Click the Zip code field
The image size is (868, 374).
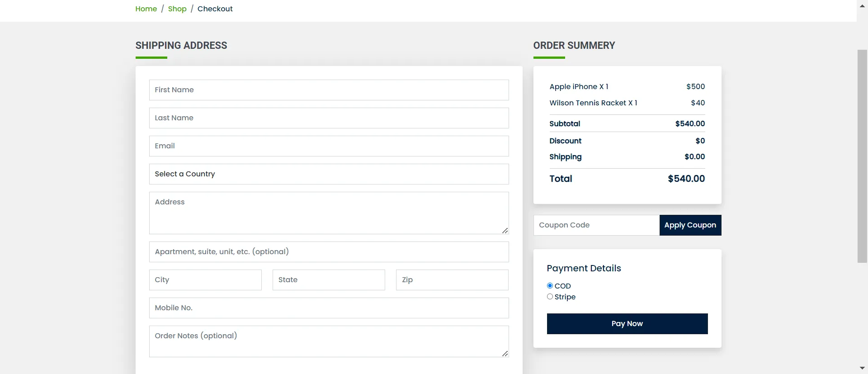tap(452, 280)
